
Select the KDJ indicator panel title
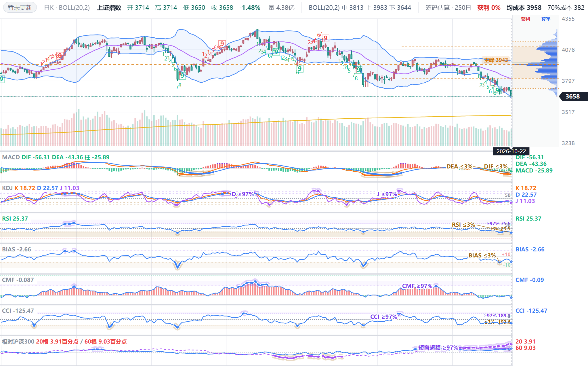7,188
